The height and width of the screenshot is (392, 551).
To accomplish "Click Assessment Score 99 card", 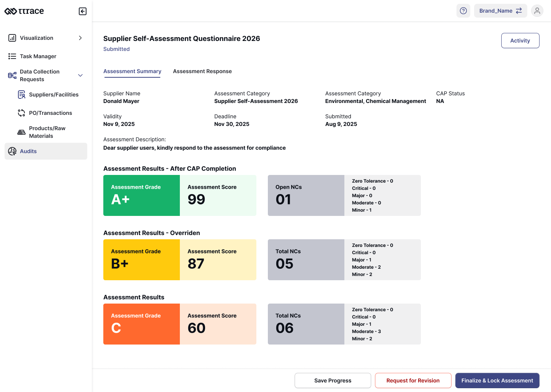I will click(x=218, y=196).
